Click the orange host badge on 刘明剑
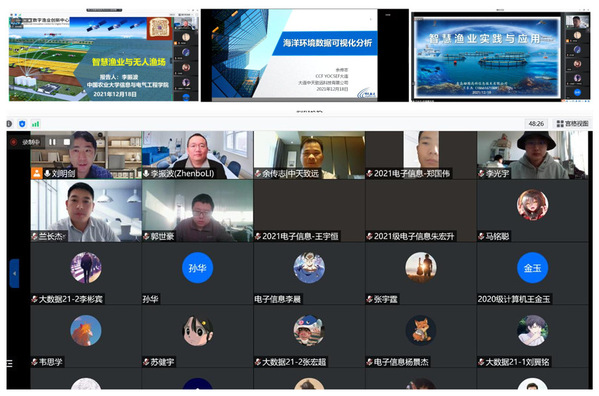This screenshot has width=599, height=396. (x=37, y=173)
